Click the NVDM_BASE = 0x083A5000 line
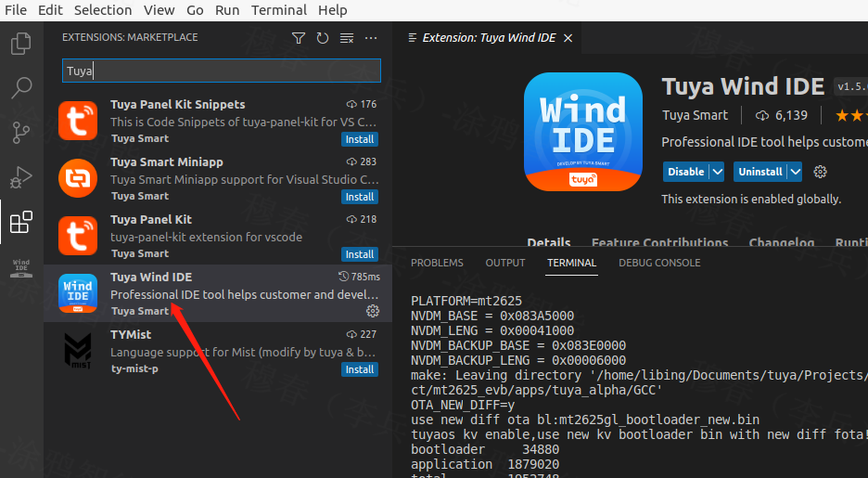The image size is (868, 478). click(492, 316)
